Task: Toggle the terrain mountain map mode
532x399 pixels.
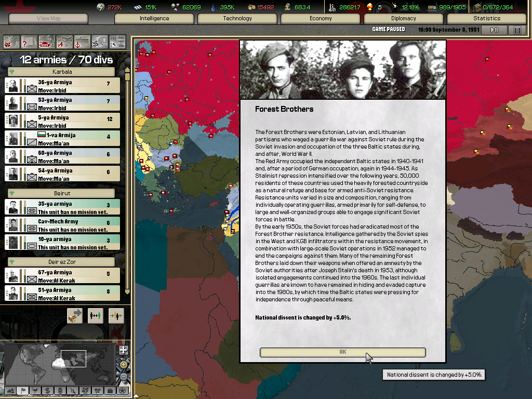Action: coord(10,390)
